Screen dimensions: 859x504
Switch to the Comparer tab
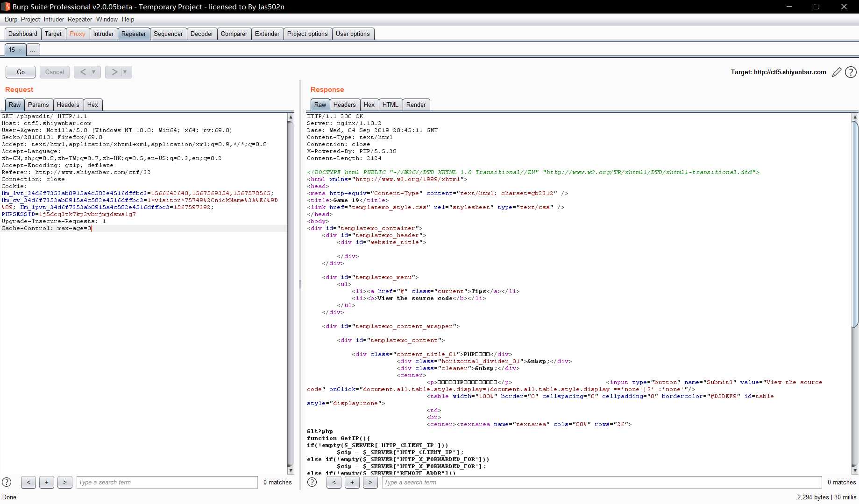[234, 34]
